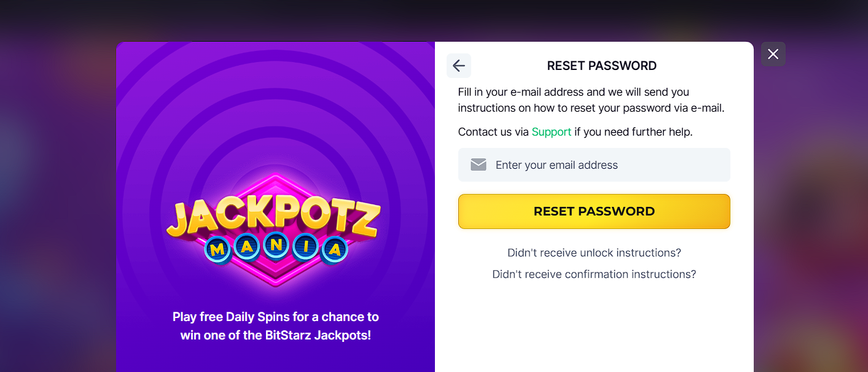Click the last A coin after the I
This screenshot has width=868, height=372.
point(335,250)
